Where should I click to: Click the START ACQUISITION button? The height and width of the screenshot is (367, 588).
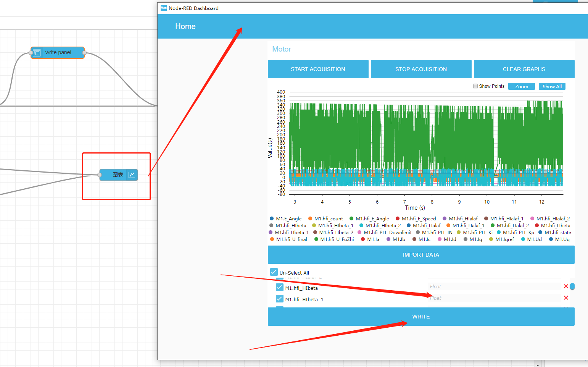pos(318,69)
